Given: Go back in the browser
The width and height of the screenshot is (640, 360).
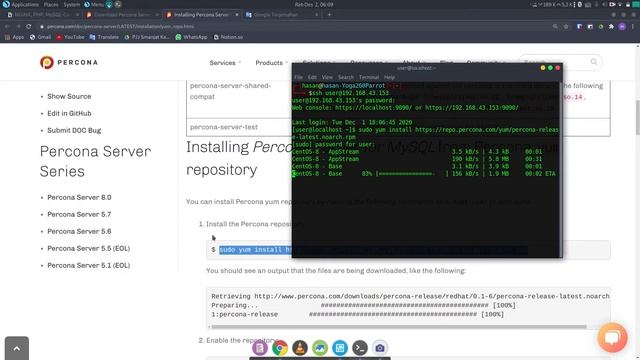Looking at the screenshot, I should pos(7,27).
